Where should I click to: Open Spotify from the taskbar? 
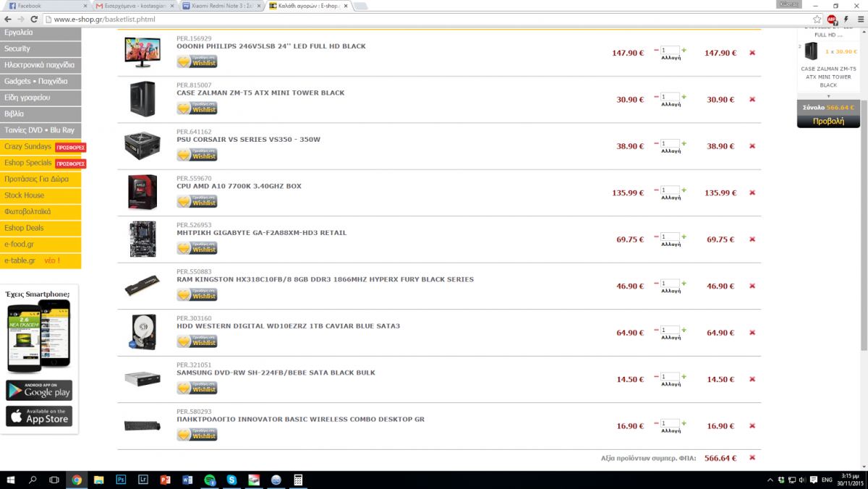point(210,480)
